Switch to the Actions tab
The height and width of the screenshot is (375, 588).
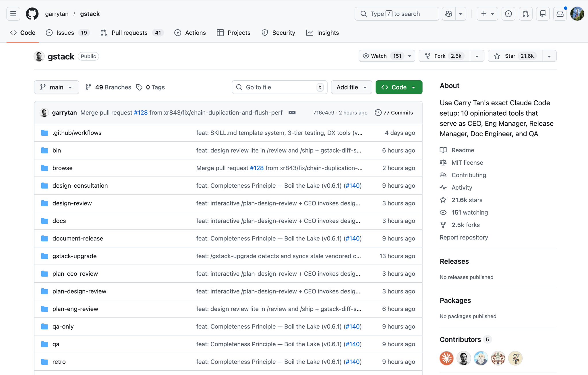pyautogui.click(x=190, y=33)
